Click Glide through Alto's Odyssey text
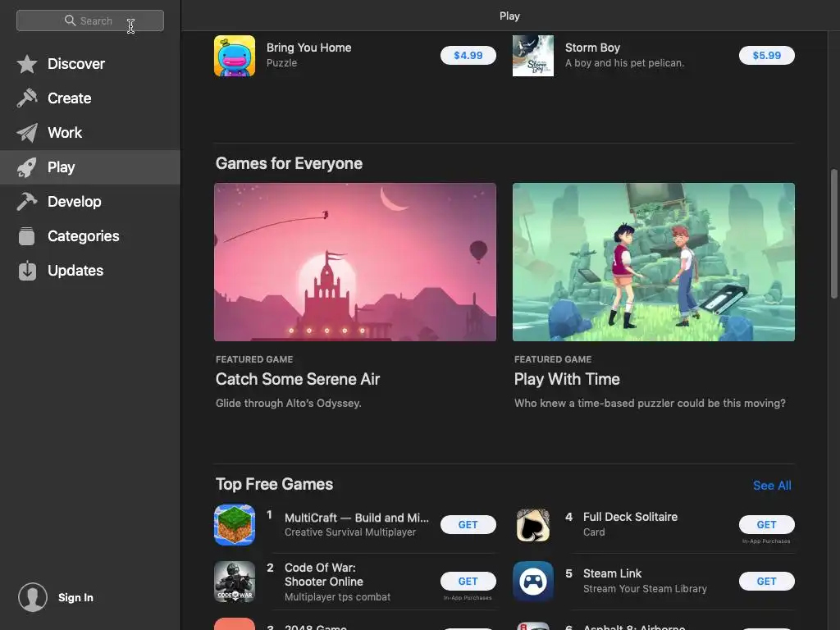 (x=288, y=403)
